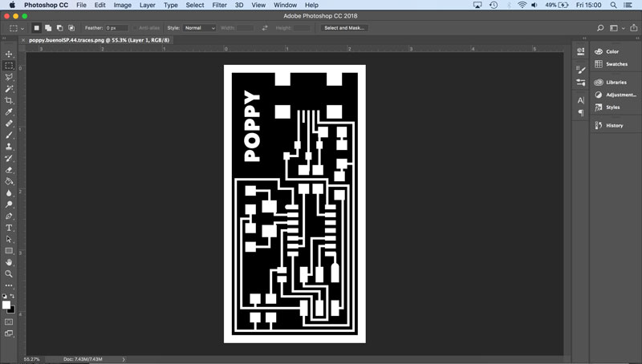Select the Dodge tool

(9, 204)
